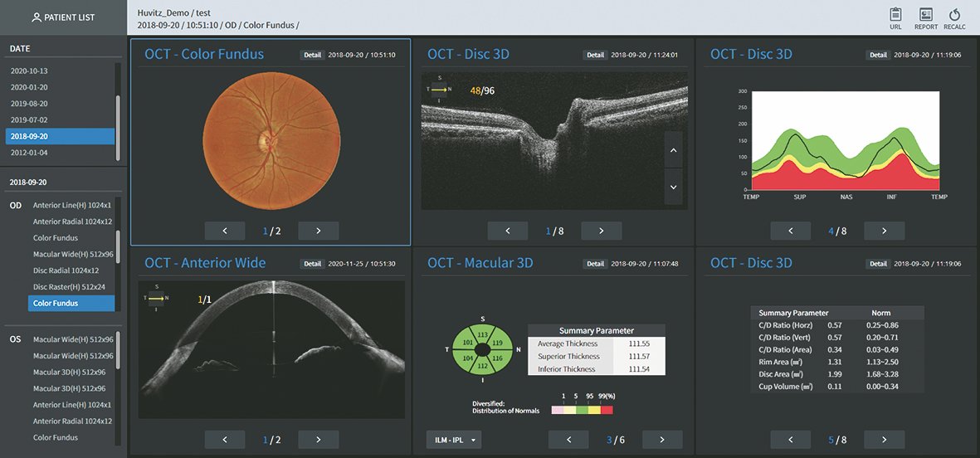Click the RECALC icon

(x=954, y=15)
